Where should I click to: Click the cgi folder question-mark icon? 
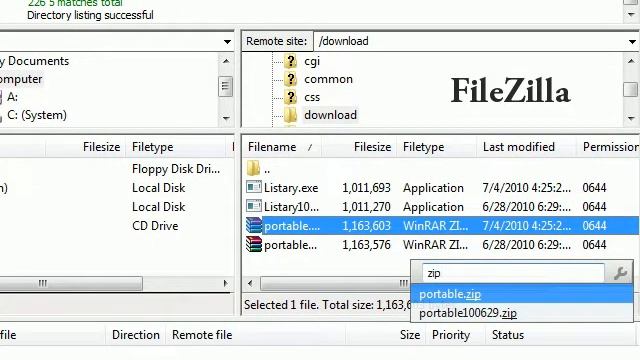(291, 61)
